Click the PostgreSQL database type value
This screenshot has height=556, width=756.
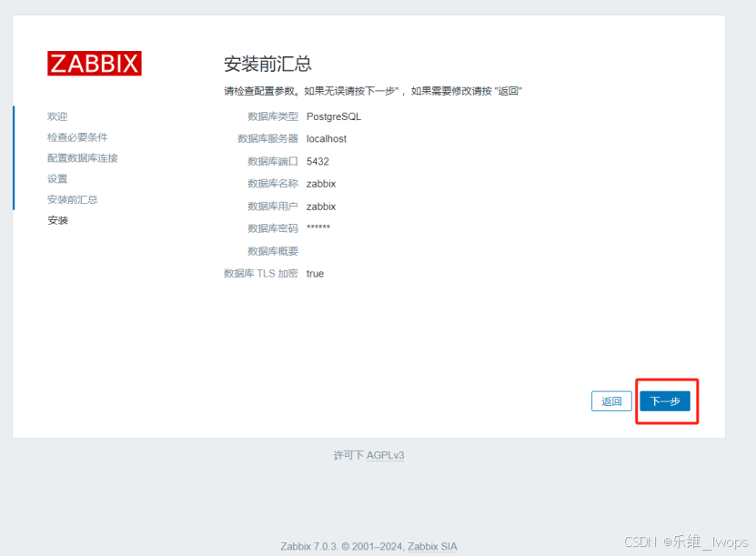pos(334,116)
